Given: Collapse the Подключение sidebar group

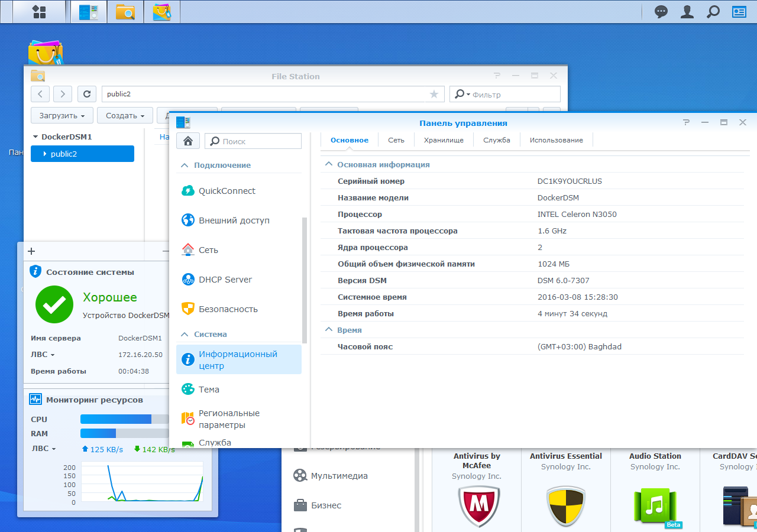Looking at the screenshot, I should click(x=185, y=166).
